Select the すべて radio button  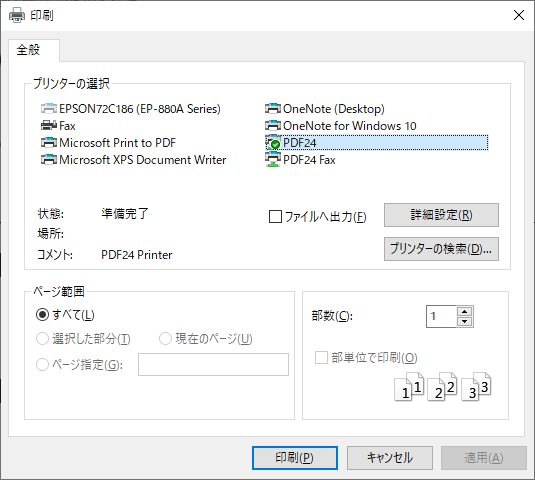coord(42,315)
